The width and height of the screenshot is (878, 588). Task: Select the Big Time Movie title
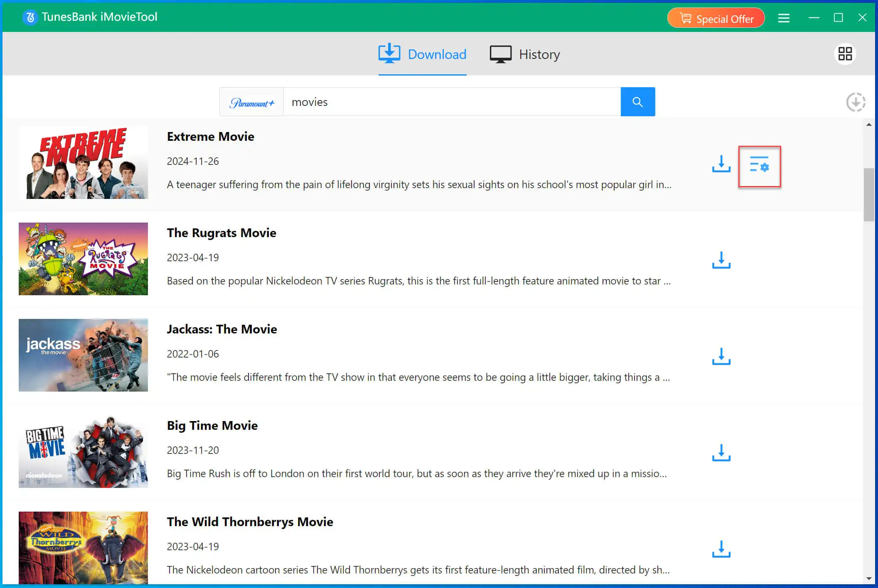pyautogui.click(x=212, y=426)
